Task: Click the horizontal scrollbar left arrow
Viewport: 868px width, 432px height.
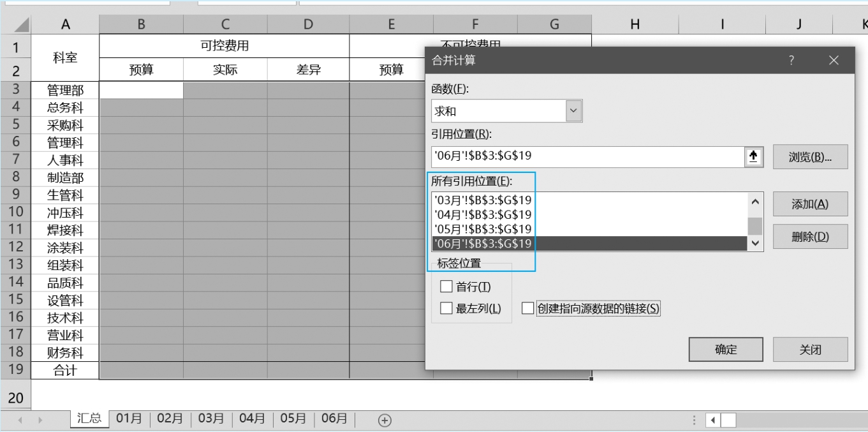Action: [x=712, y=420]
